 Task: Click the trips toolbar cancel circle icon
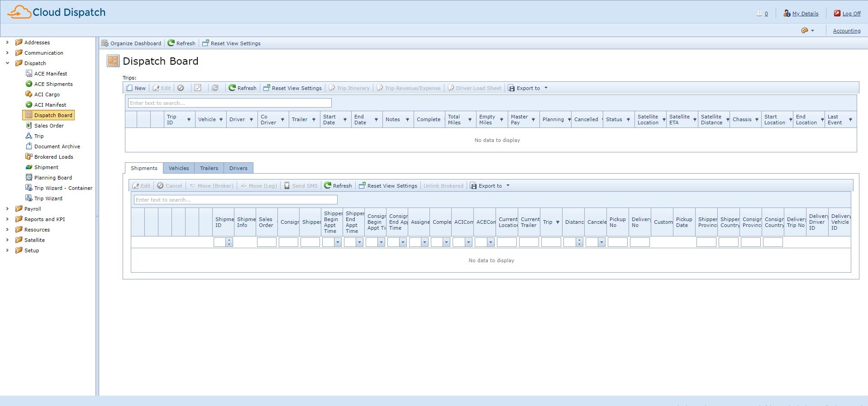pyautogui.click(x=181, y=88)
